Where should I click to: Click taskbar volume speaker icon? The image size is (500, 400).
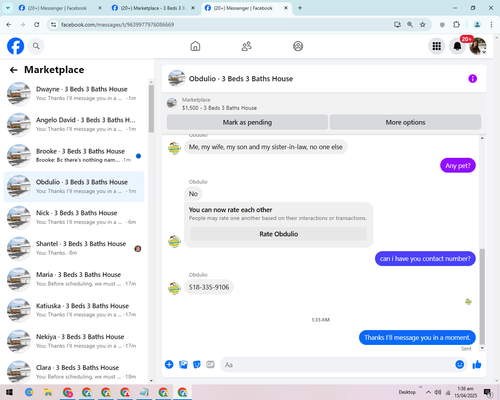(438, 392)
